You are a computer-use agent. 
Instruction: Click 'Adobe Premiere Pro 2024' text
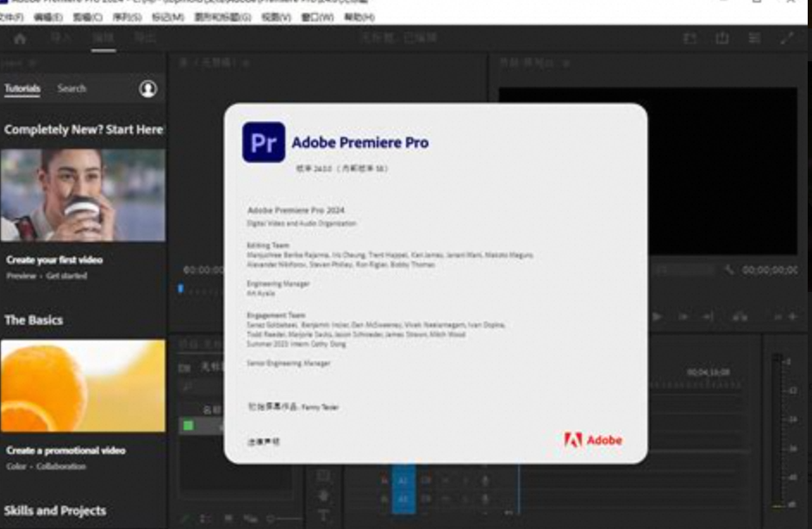296,210
